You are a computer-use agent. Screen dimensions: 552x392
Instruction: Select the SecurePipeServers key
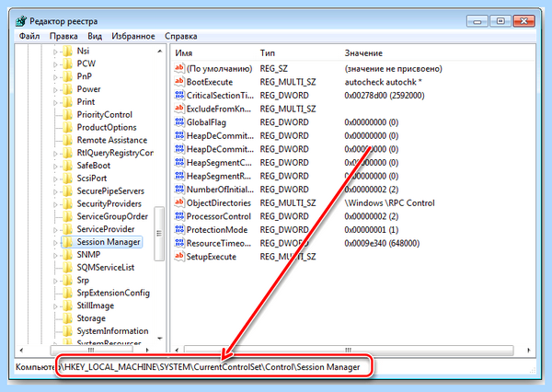point(110,190)
